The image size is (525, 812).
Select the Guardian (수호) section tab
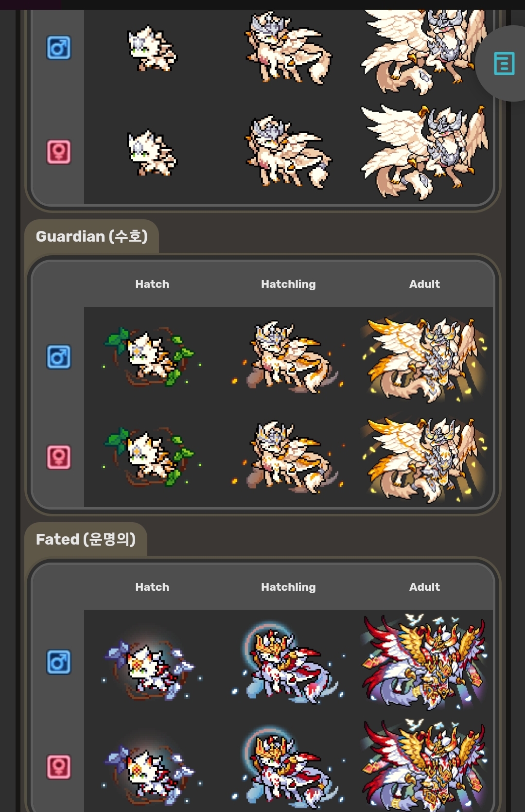pyautogui.click(x=92, y=236)
